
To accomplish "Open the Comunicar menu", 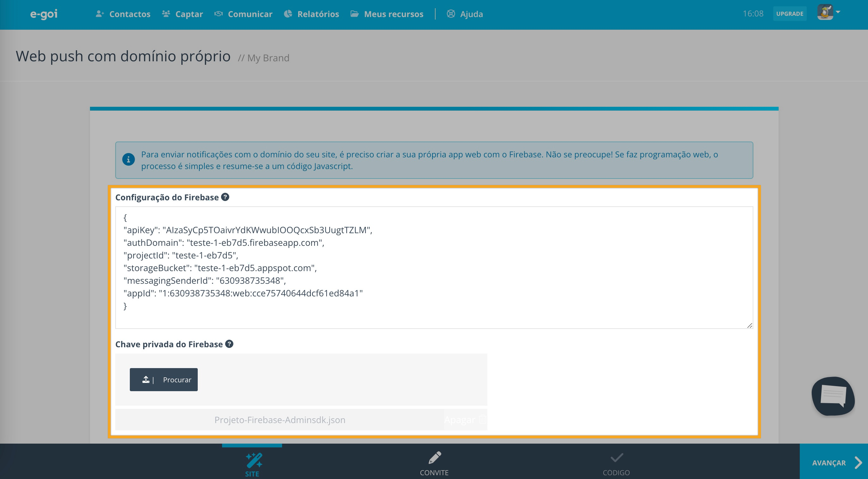I will click(x=243, y=14).
